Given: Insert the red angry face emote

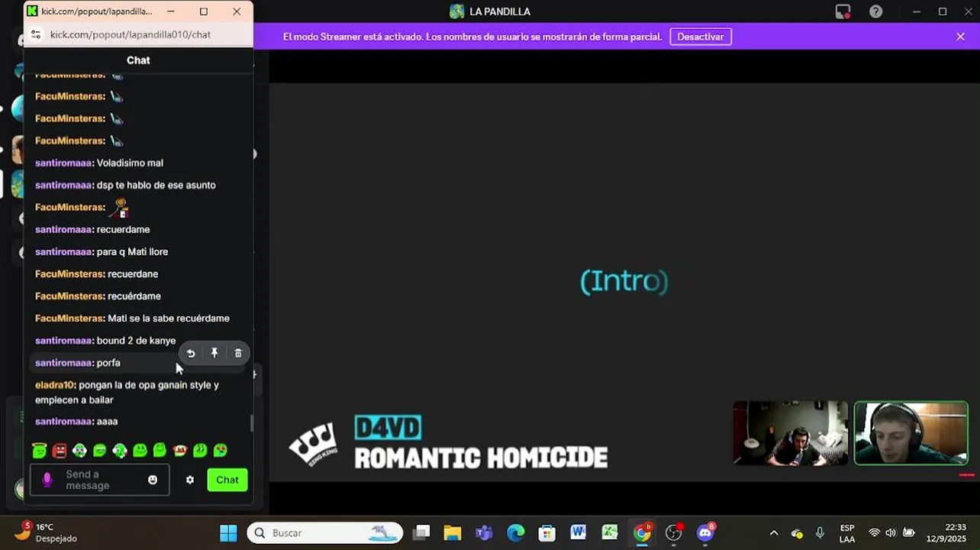Looking at the screenshot, I should click(x=60, y=451).
